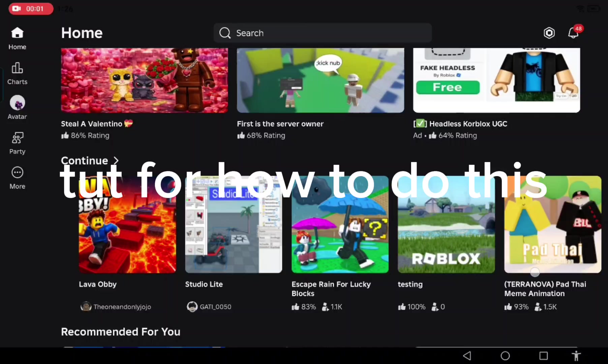Tap the GATI_0050 avatar icon
The width and height of the screenshot is (608, 364).
pos(192,306)
